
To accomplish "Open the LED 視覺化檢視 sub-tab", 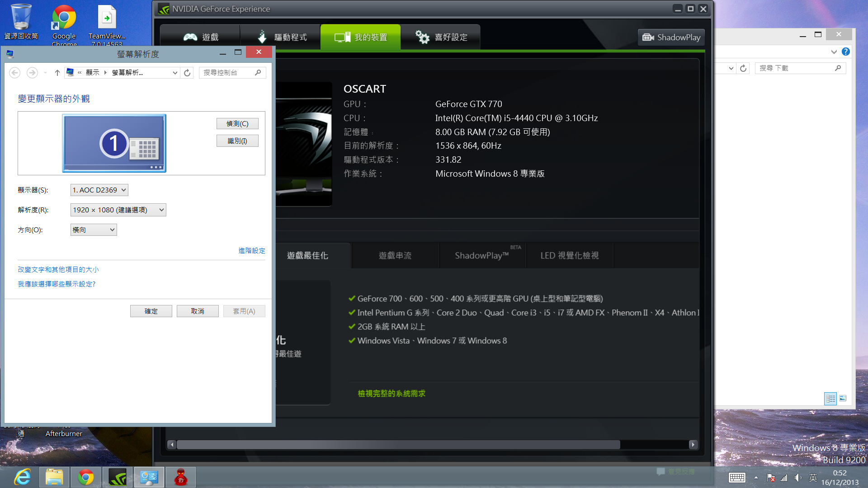I will click(x=570, y=256).
